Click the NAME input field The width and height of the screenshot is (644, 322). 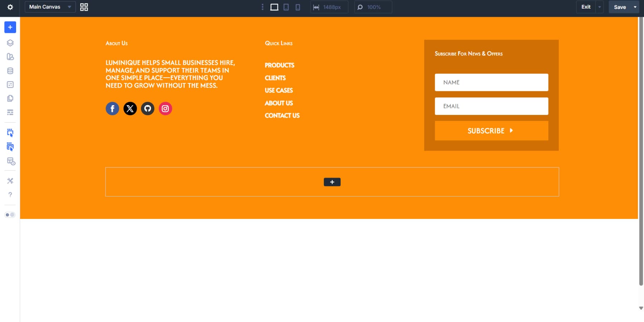coord(491,82)
